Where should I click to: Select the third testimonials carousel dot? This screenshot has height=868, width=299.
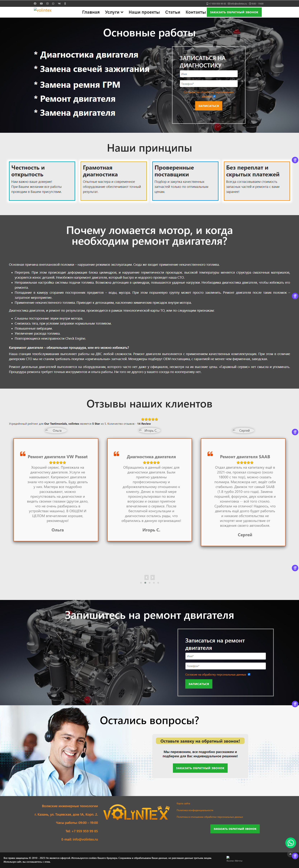(150, 583)
